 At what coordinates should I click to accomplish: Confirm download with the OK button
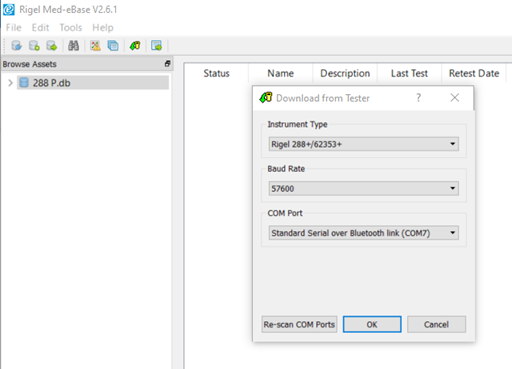(372, 324)
